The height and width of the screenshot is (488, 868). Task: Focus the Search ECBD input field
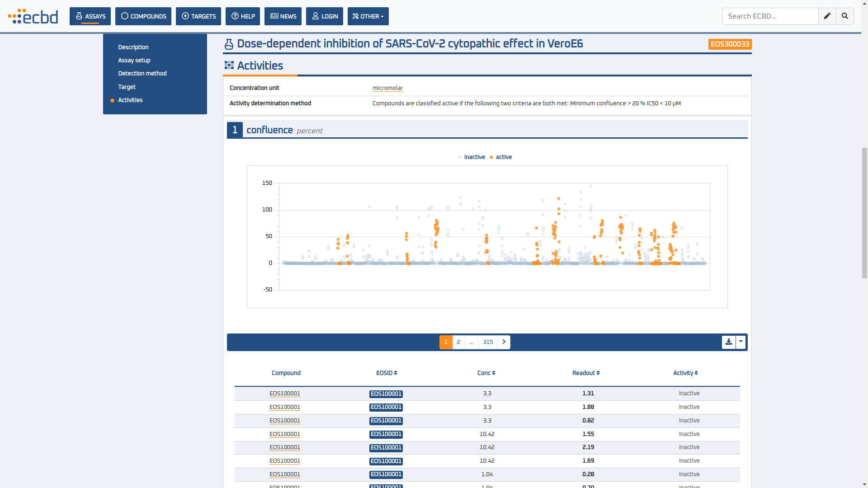pos(770,16)
